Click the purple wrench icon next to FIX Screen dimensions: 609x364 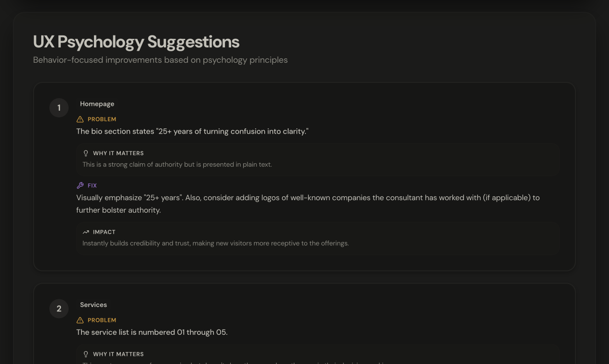pyautogui.click(x=79, y=185)
